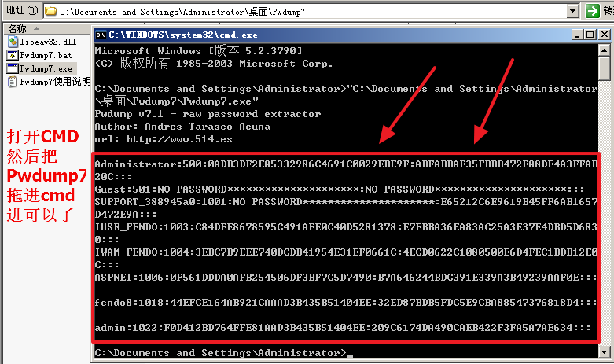Screen dimensions: 614x364
Task: Click the C:\WINDOWS\system32\cmd.exe window title
Action: point(183,35)
